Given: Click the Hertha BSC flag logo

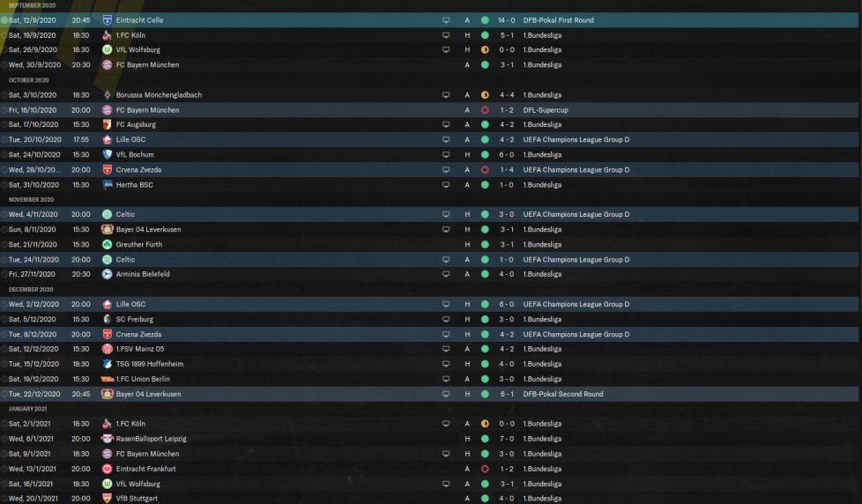Looking at the screenshot, I should point(107,184).
